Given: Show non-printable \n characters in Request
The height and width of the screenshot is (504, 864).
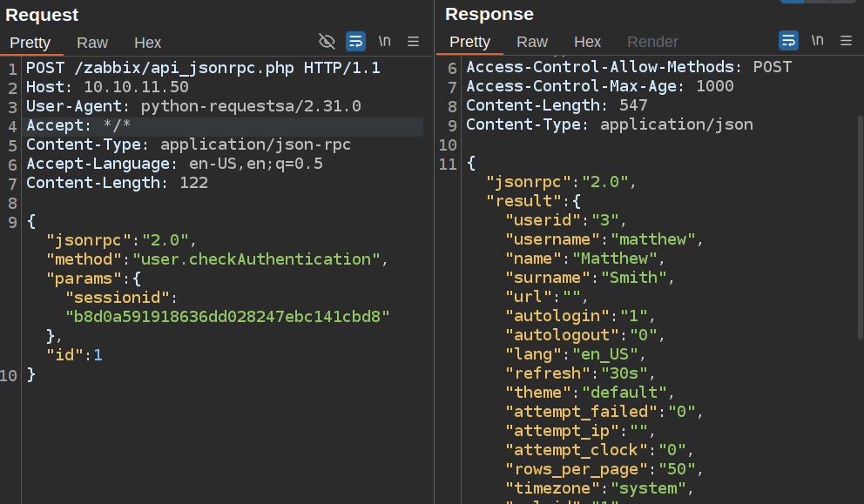Looking at the screenshot, I should (x=384, y=41).
